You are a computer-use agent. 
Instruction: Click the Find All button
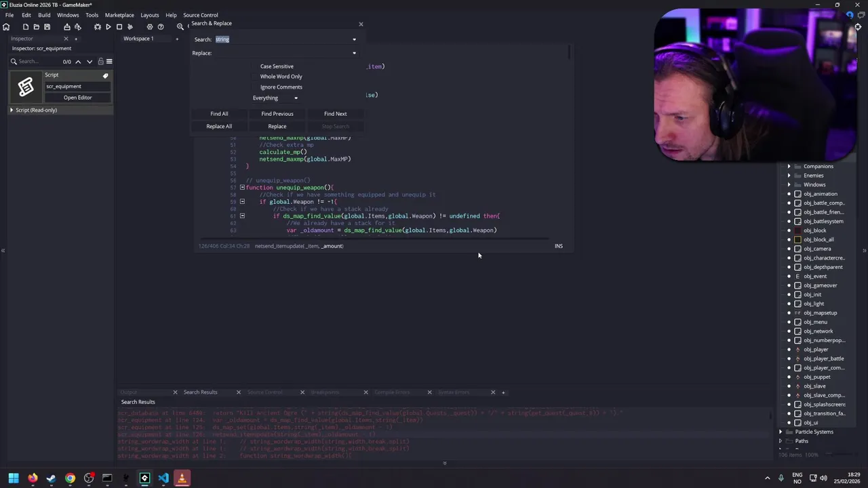click(219, 114)
